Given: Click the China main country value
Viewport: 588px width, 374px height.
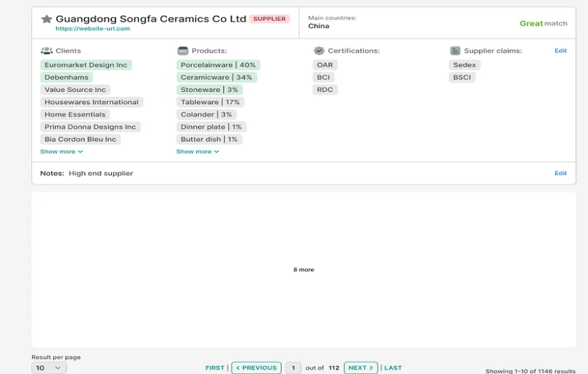Looking at the screenshot, I should 319,26.
